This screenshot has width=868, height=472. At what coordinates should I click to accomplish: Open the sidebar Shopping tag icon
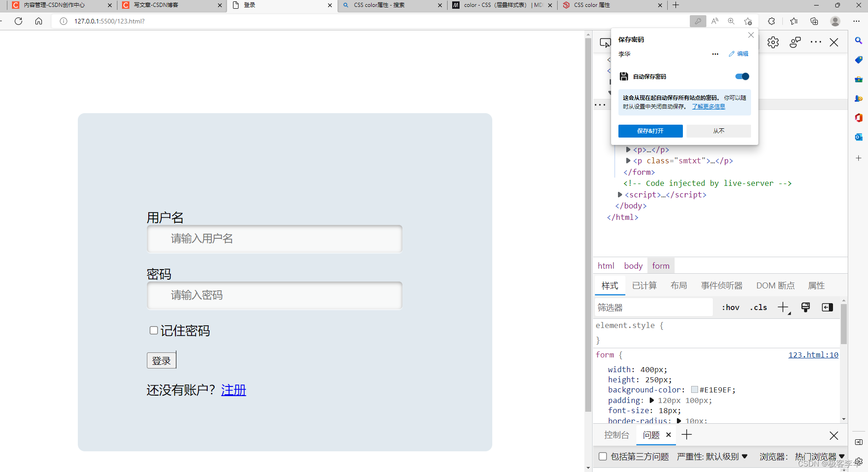[859, 60]
